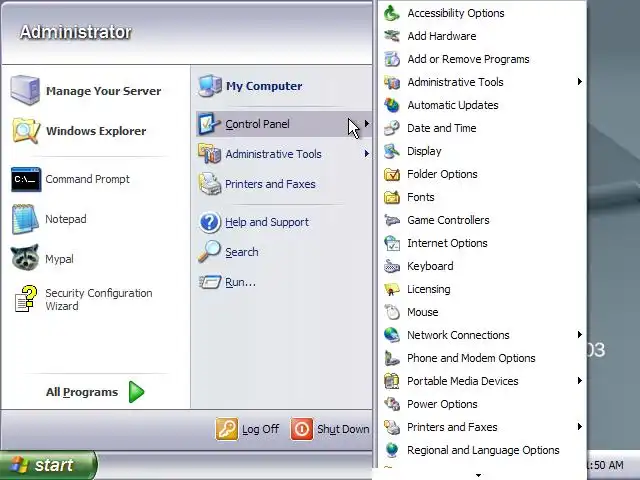
Task: Click "Folder Options" text
Action: (442, 174)
